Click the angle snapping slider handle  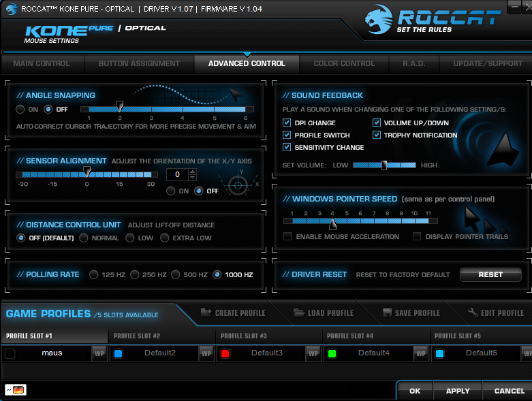click(x=119, y=106)
